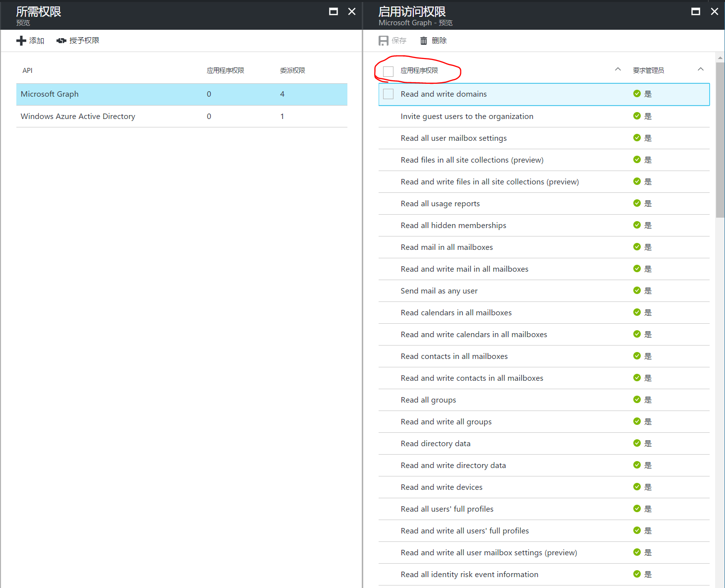725x588 pixels.
Task: Select Invite guest users to the organization
Action: [x=544, y=116]
